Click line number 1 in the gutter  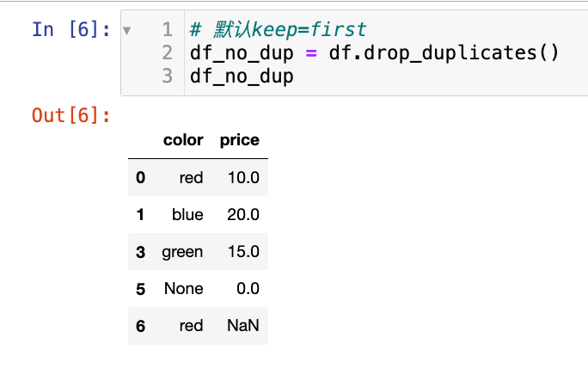coord(167,30)
